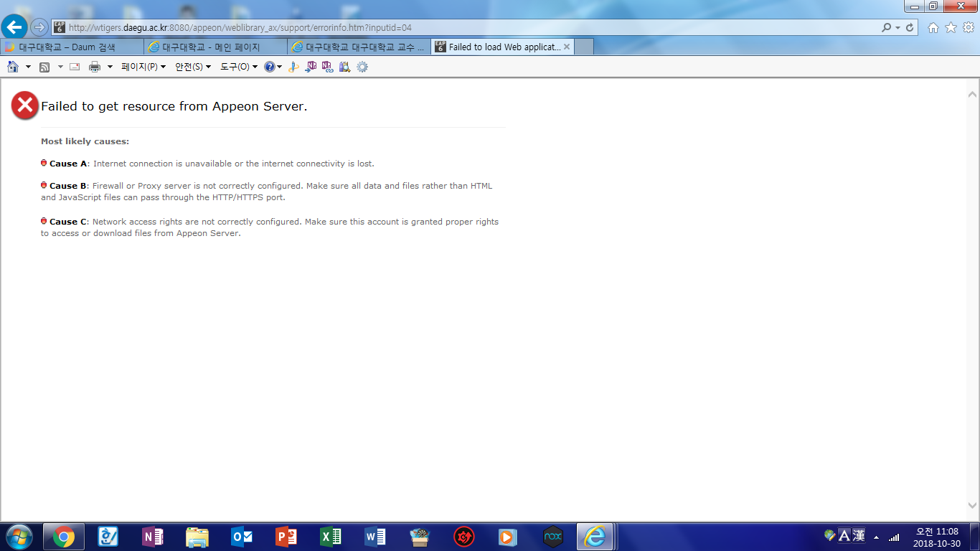Image resolution: width=980 pixels, height=551 pixels.
Task: Click the command bar gear icon
Action: click(x=362, y=67)
